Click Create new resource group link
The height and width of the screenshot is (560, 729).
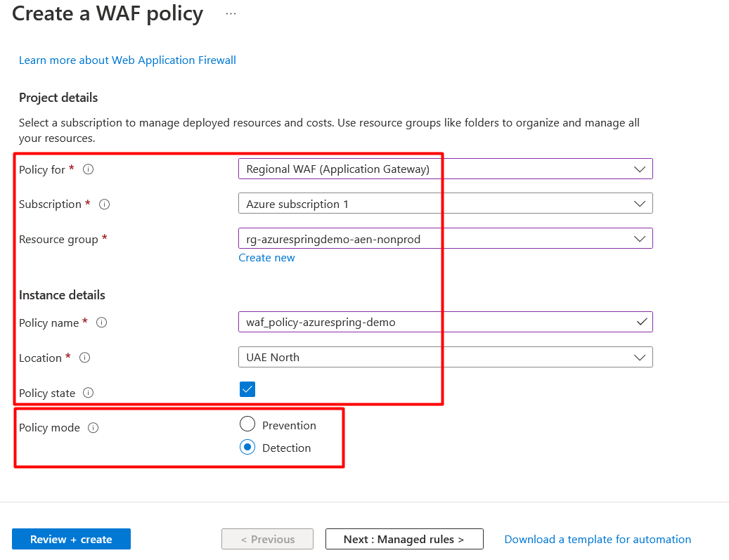point(266,258)
